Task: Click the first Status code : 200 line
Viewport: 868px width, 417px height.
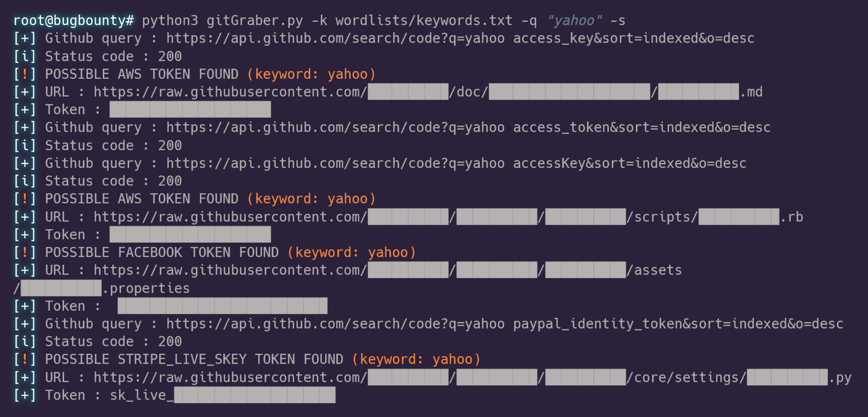Action: (x=98, y=56)
